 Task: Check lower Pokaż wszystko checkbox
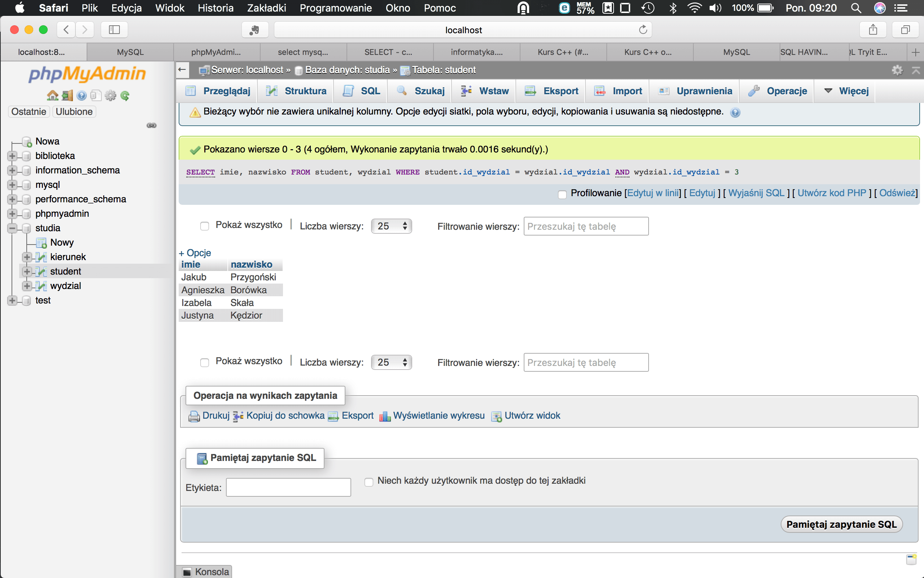pos(205,362)
